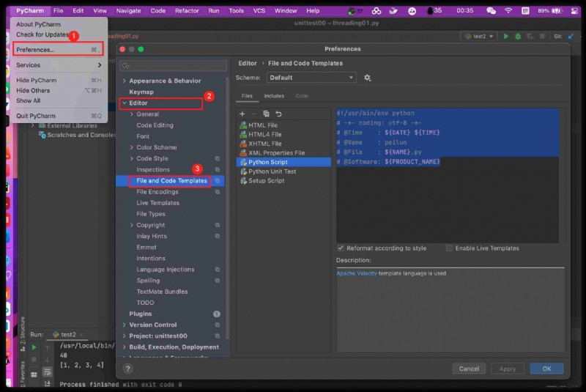This screenshot has height=392, width=586.
Task: Click the OK button
Action: tap(546, 369)
